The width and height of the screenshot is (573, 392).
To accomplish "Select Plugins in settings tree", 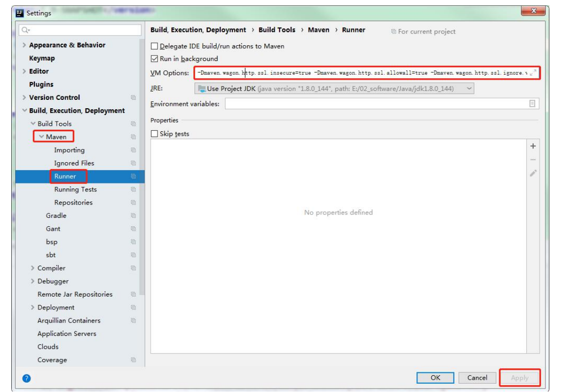I will tap(41, 85).
